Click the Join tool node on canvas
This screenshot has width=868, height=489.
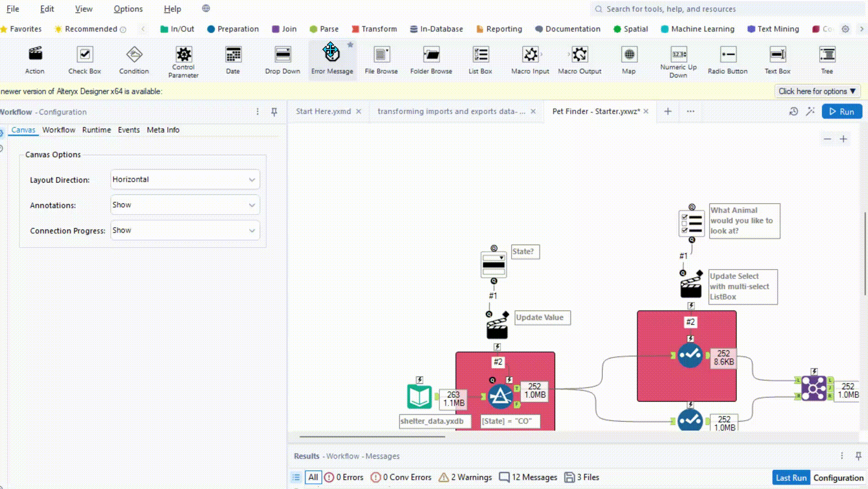814,389
